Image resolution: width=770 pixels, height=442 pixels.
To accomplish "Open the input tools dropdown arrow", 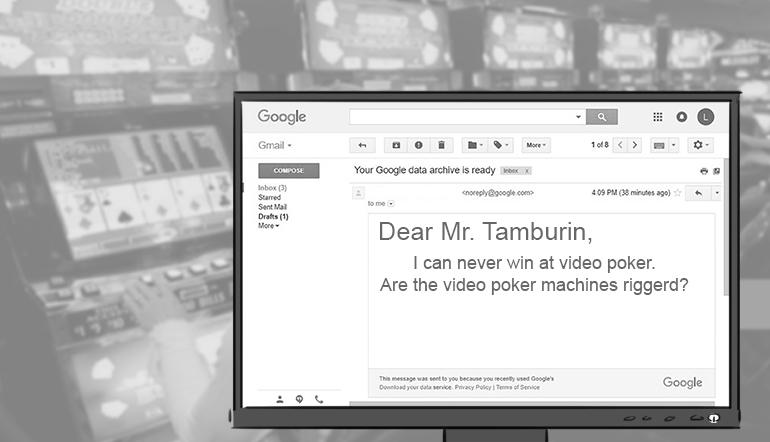I will (673, 145).
